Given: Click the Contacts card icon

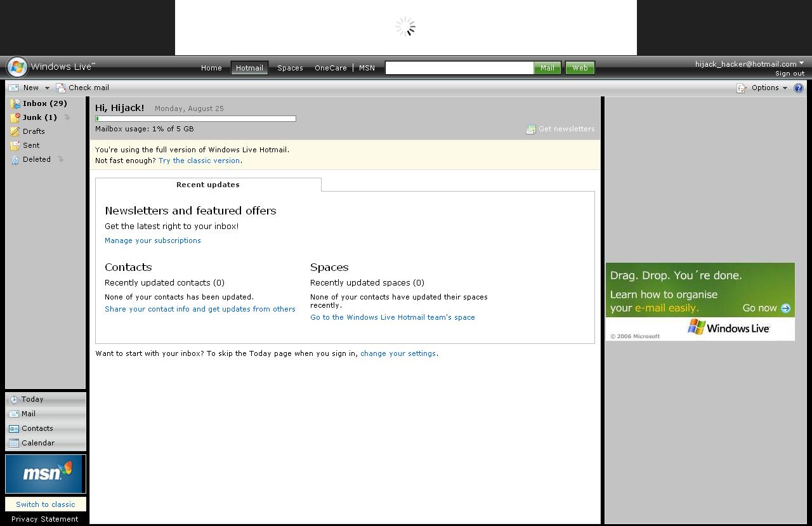Looking at the screenshot, I should coord(14,428).
